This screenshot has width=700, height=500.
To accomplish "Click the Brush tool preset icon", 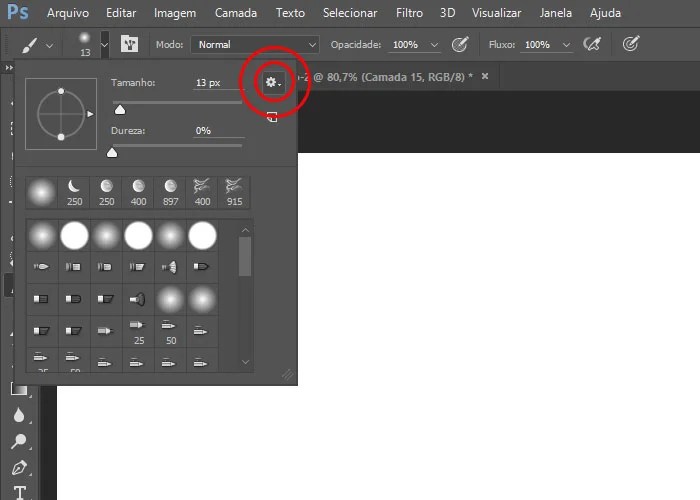I will coord(29,45).
